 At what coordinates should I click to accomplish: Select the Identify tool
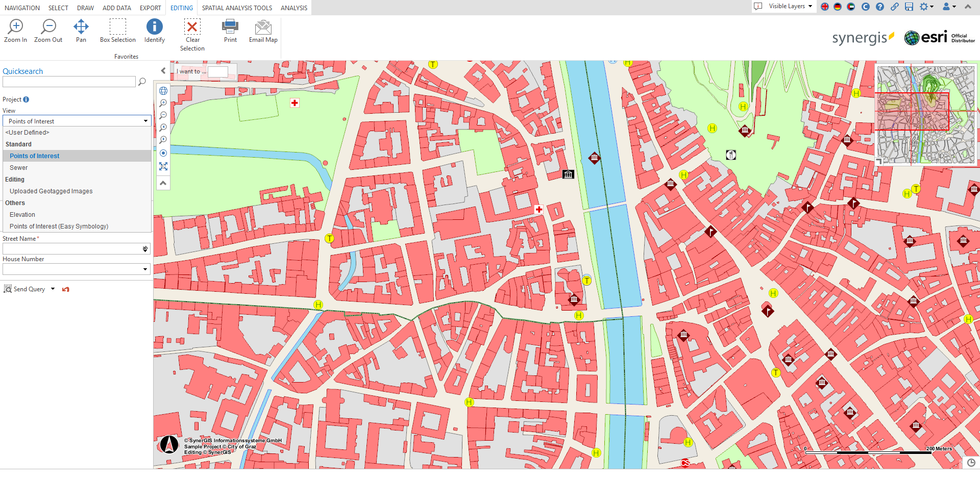click(x=154, y=31)
